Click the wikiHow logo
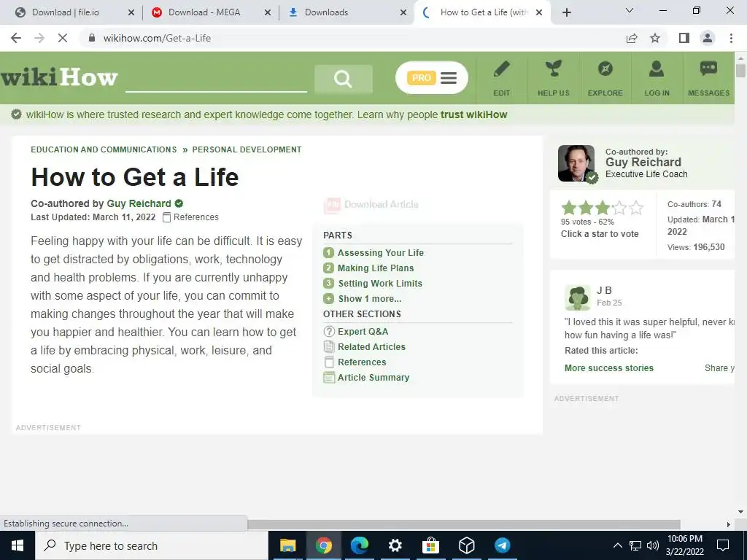747x560 pixels. coord(59,77)
